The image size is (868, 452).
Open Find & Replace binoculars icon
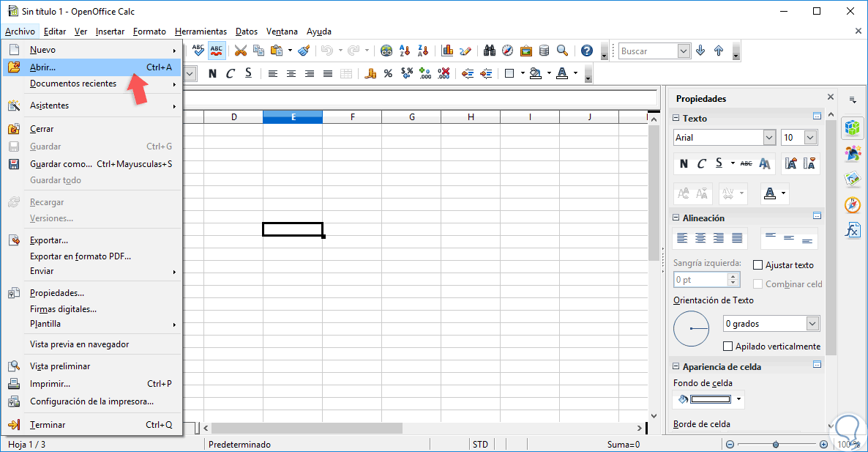coord(490,51)
